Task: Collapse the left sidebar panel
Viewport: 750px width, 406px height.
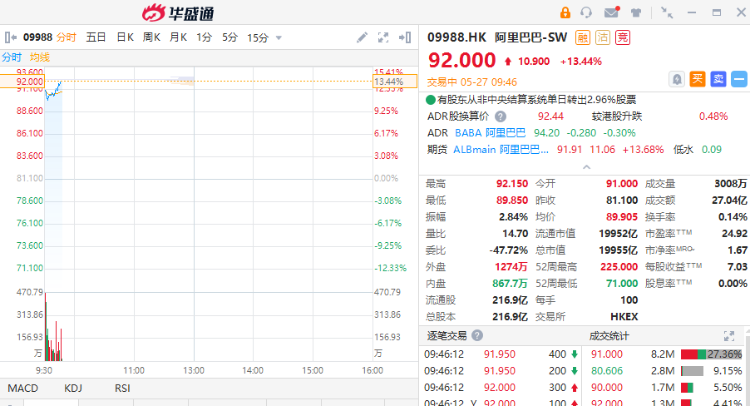Action: [x=9, y=37]
